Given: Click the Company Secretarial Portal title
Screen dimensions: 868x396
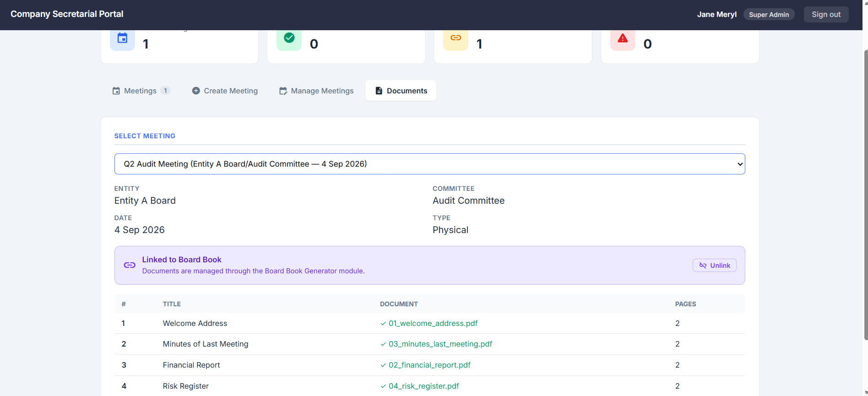Looking at the screenshot, I should click(67, 14).
